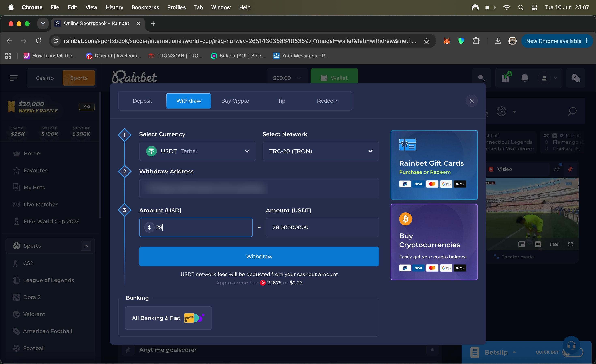This screenshot has height=364, width=596.
Task: Open the Chrome extensions puzzle icon
Action: tap(476, 41)
